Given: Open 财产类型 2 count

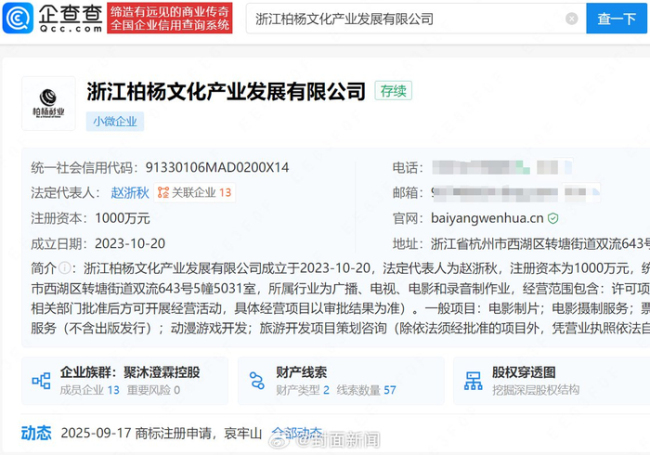Looking at the screenshot, I should tap(303, 390).
